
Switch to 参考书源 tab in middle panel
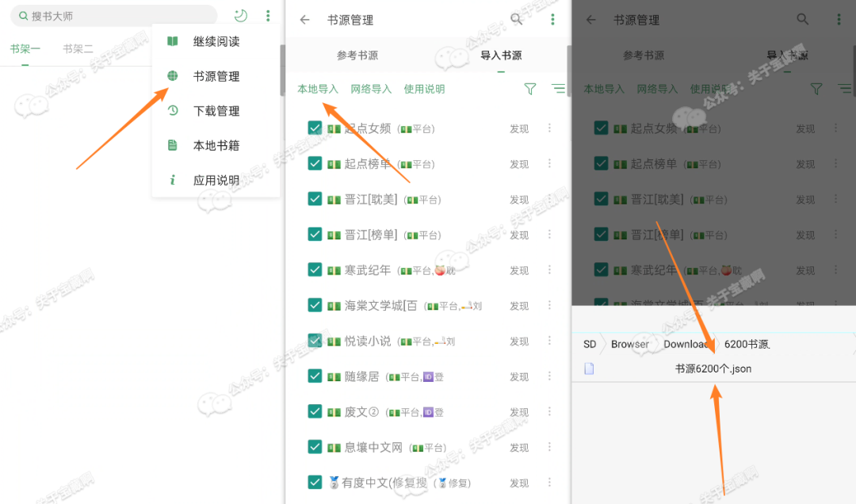pos(357,55)
